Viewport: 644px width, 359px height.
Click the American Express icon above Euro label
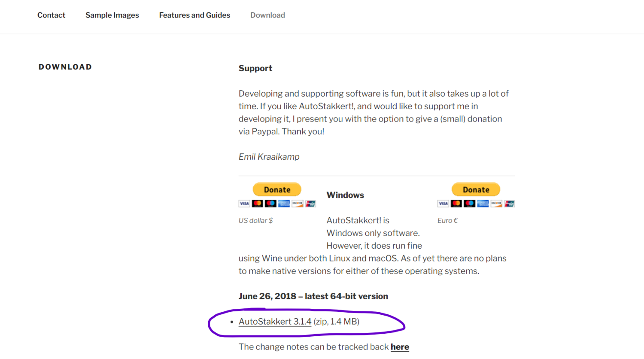(483, 204)
